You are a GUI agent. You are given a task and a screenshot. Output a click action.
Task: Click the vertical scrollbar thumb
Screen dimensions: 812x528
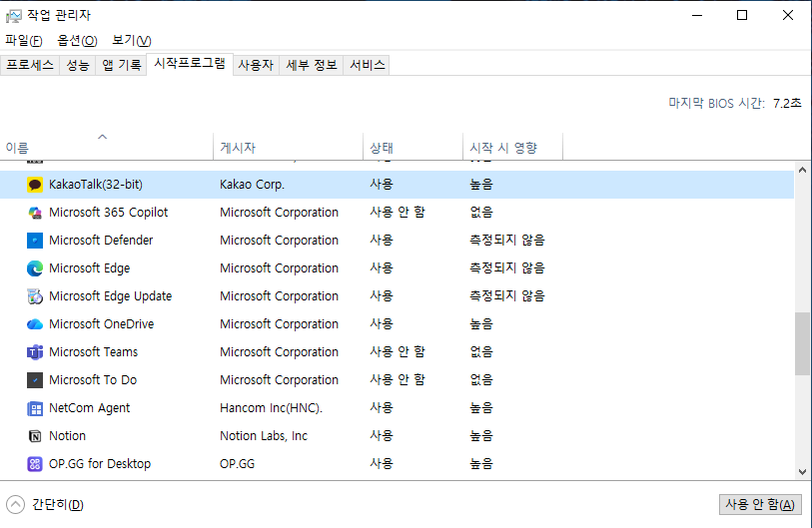pos(803,343)
